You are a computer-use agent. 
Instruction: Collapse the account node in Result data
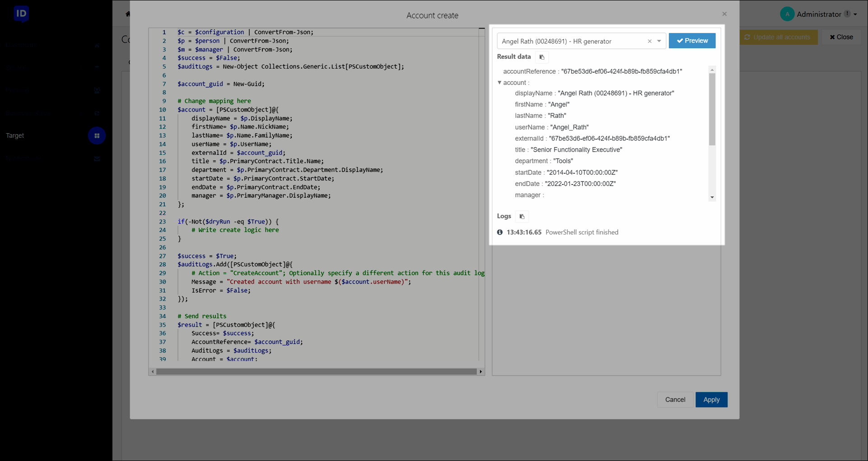[499, 83]
